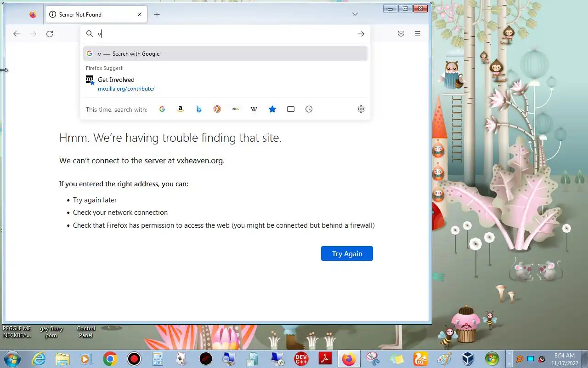Reload the page with the refresh icon
The image size is (588, 368).
(50, 34)
